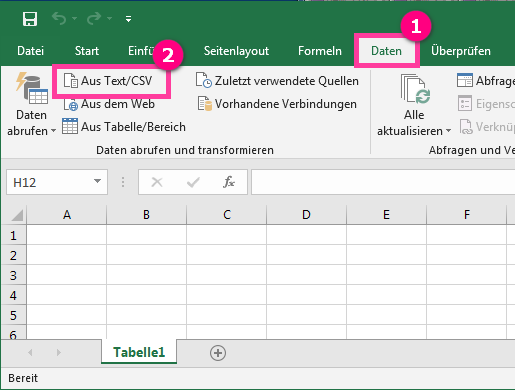This screenshot has width=515, height=390.
Task: Select the Tabelle1 sheet tab
Action: point(139,352)
